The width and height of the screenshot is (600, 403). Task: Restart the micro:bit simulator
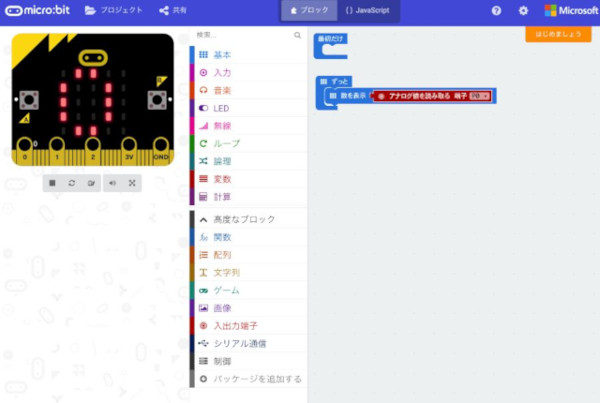point(72,183)
